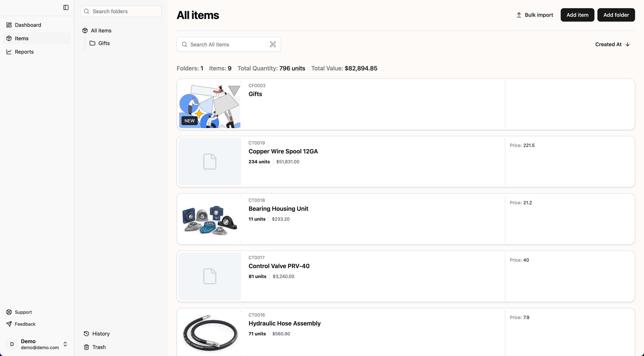Viewport: 644px width, 356px height.
Task: Click the Add folder button
Action: (x=616, y=15)
